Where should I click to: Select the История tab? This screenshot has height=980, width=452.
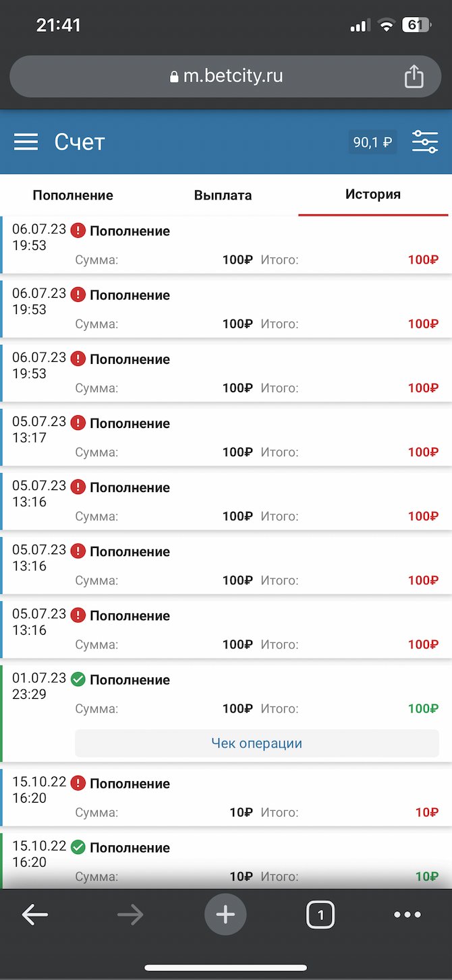(373, 195)
